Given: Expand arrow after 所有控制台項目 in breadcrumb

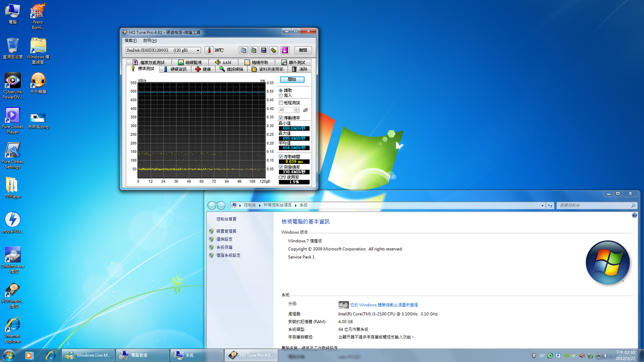Looking at the screenshot, I should click(295, 205).
